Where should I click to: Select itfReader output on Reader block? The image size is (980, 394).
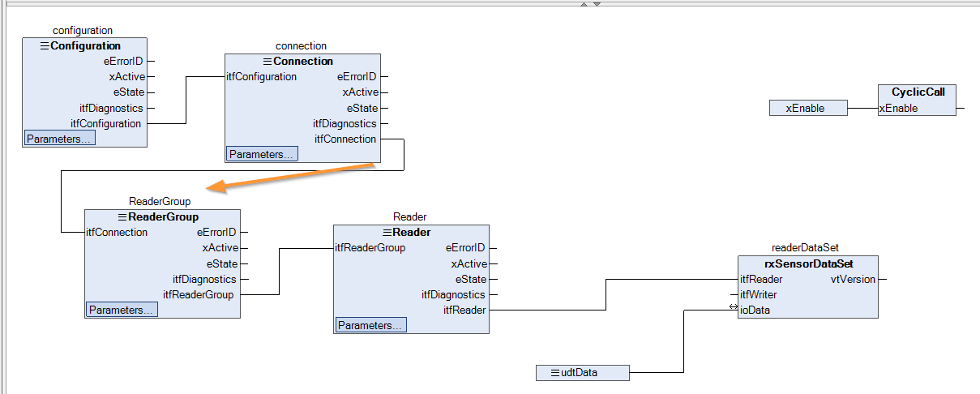[x=464, y=310]
